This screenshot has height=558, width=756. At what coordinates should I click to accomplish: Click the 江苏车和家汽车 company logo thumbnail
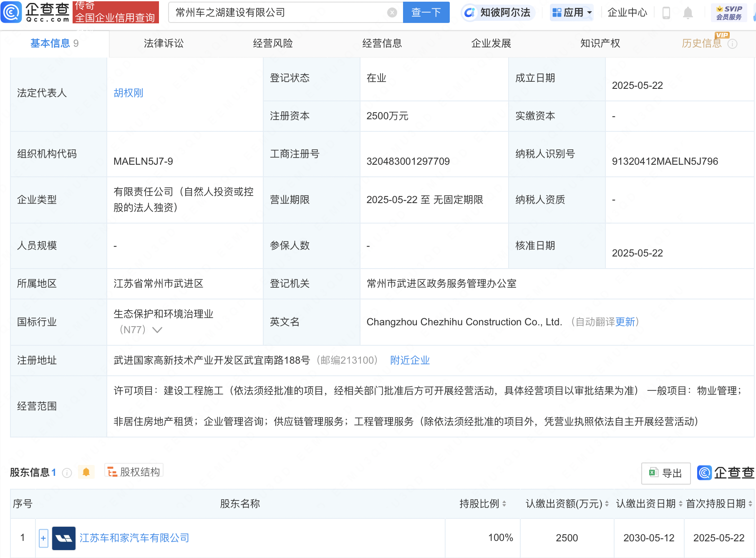pyautogui.click(x=64, y=538)
